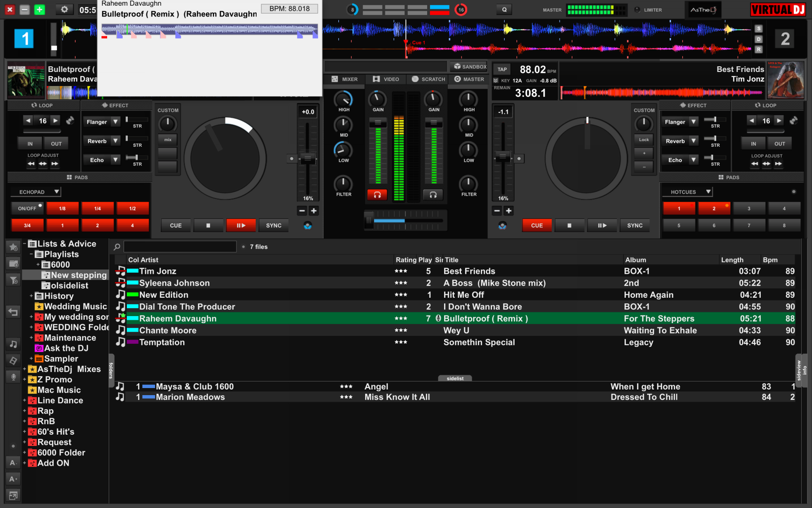Click the left deck play/pause button
Image resolution: width=812 pixels, height=508 pixels.
click(241, 226)
